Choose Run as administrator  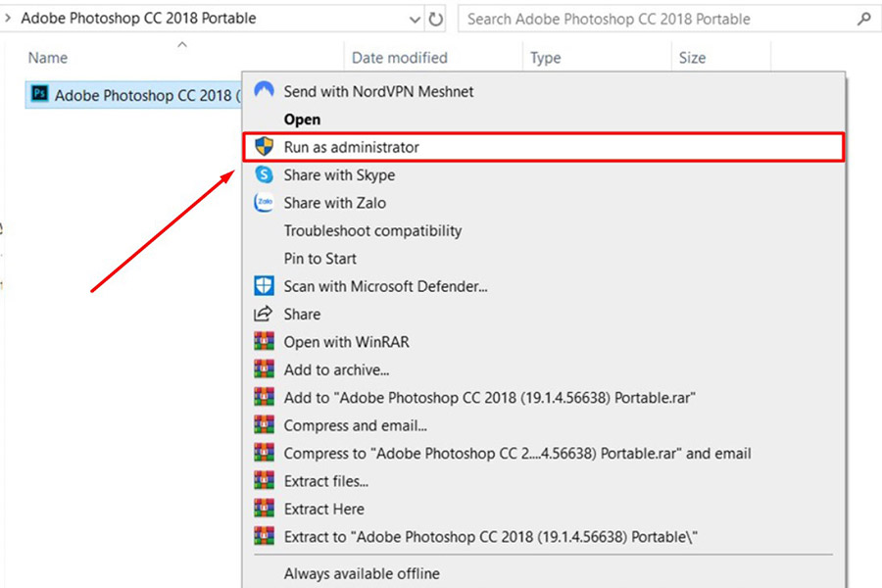click(543, 147)
